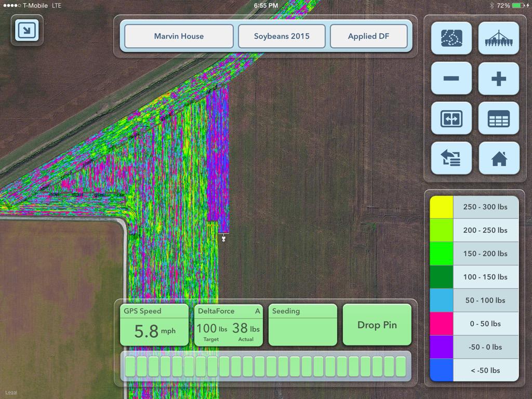Open the field boundary map icon
The image size is (532, 399).
tap(451, 38)
